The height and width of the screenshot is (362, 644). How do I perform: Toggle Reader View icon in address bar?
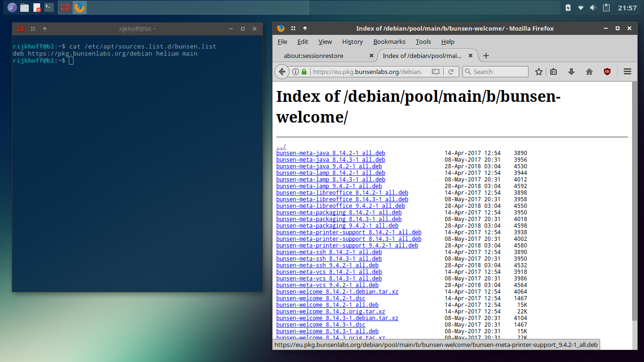point(436,72)
